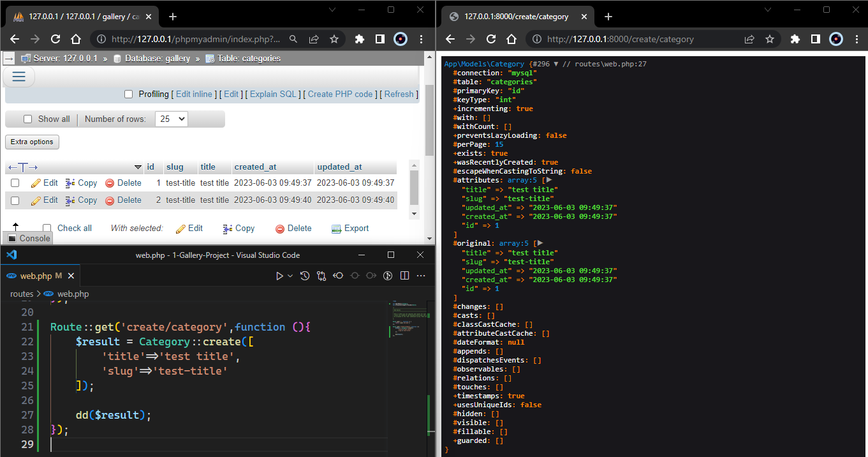Viewport: 868px width, 457px height.
Task: Click the Extra options button
Action: (32, 142)
